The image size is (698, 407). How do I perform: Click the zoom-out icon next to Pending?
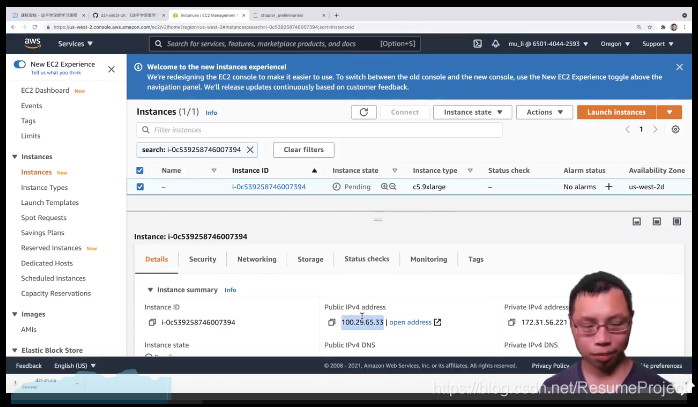[393, 187]
